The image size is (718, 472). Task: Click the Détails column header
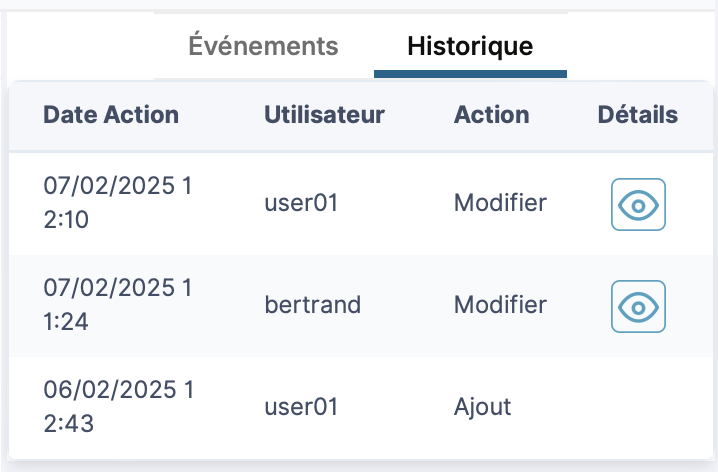(638, 115)
